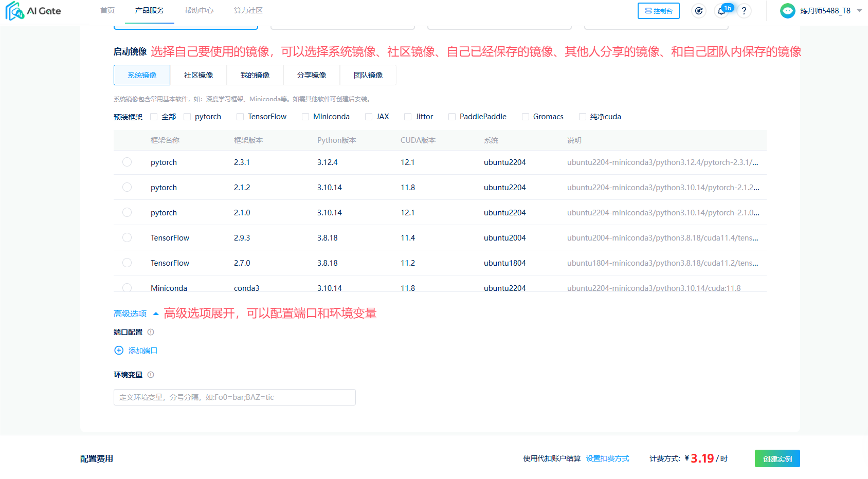Select TensorFlow 2.9.3 image radio button

127,237
